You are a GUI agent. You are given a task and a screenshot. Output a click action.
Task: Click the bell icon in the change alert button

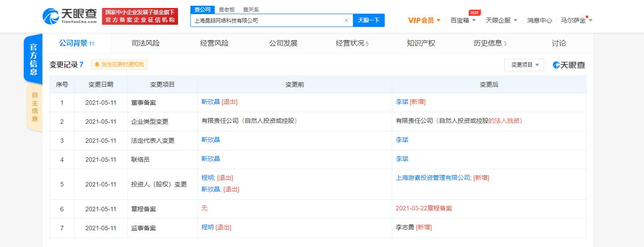pos(97,65)
